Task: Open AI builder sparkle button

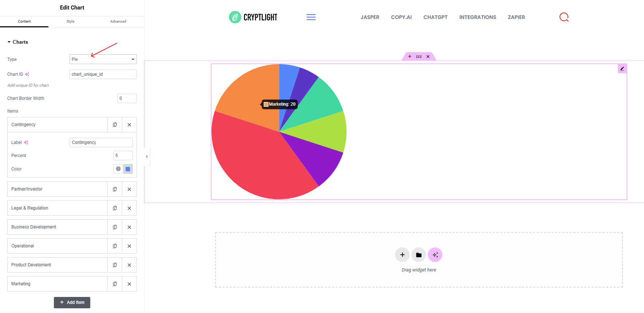Action: click(x=435, y=255)
